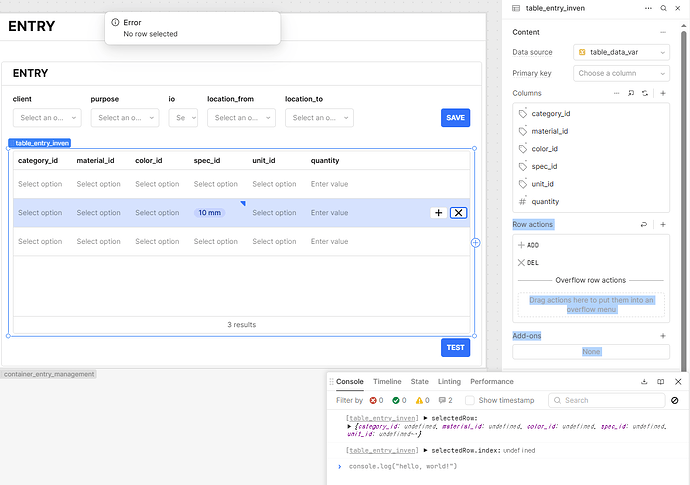This screenshot has height=485, width=690.
Task: Filter console by errors
Action: point(377,400)
